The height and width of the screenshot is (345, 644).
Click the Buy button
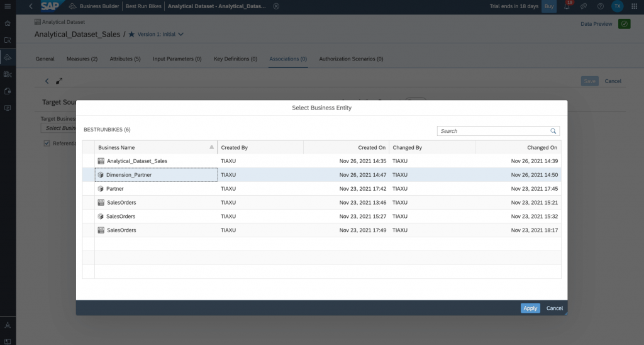tap(548, 6)
